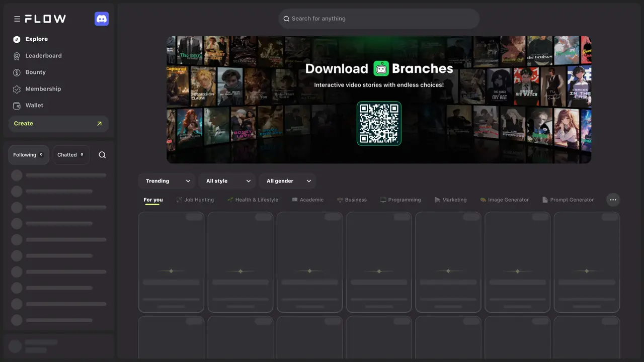Toggle the Chatted filter
The width and height of the screenshot is (644, 362).
click(71, 155)
